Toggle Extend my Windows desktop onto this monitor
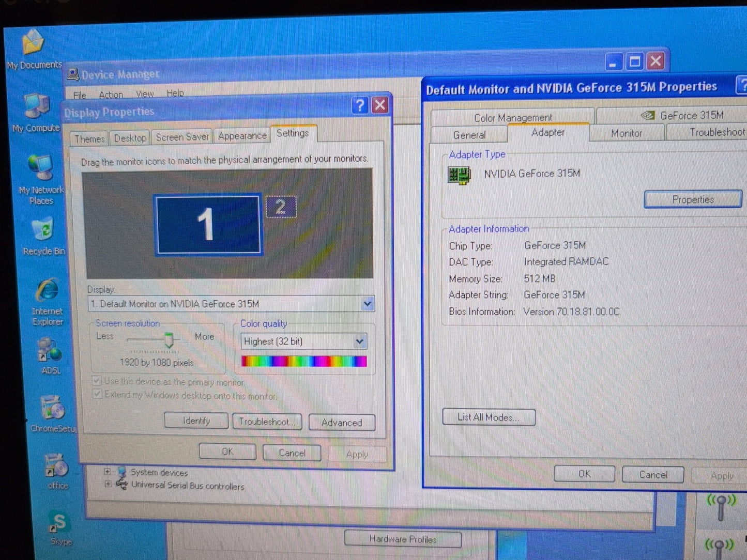The image size is (747, 560). 97,395
